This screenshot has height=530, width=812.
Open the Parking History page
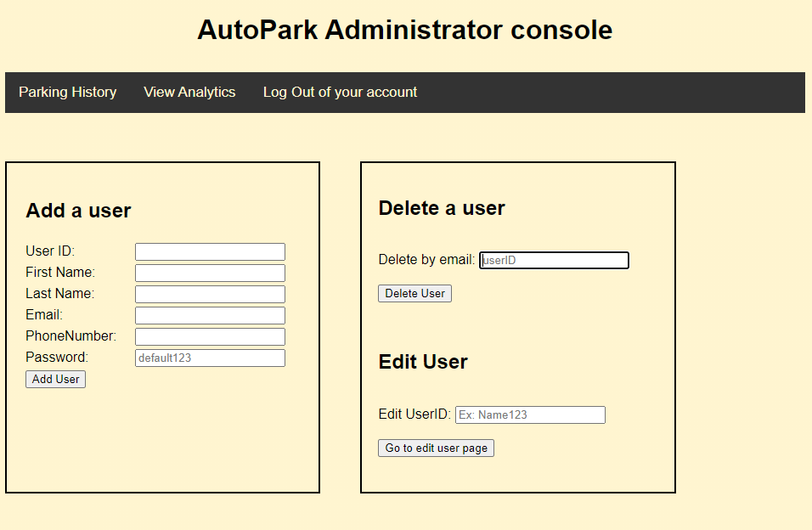click(68, 92)
